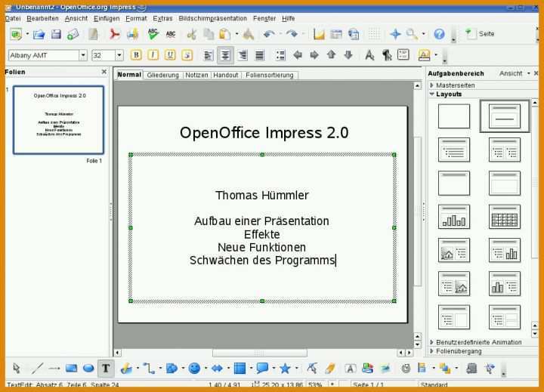544x392 pixels.
Task: Open the Ansicht dropdown in Aufgabenbereich
Action: [515, 73]
